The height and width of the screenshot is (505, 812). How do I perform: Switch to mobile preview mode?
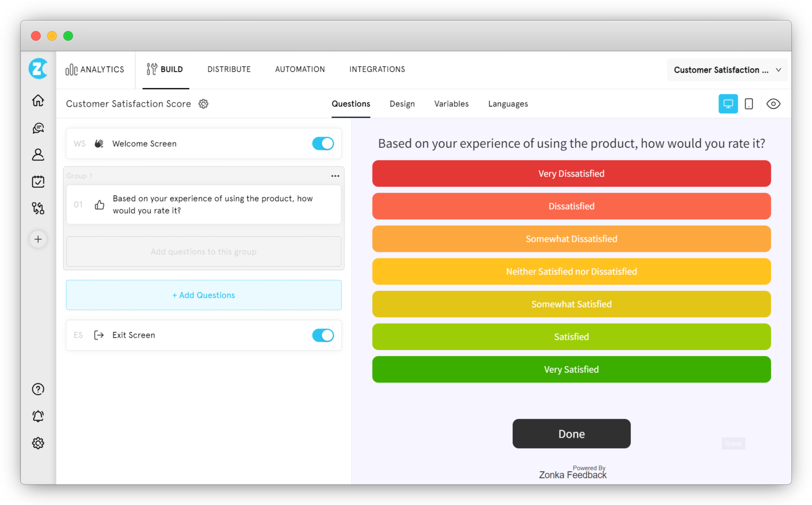[749, 104]
